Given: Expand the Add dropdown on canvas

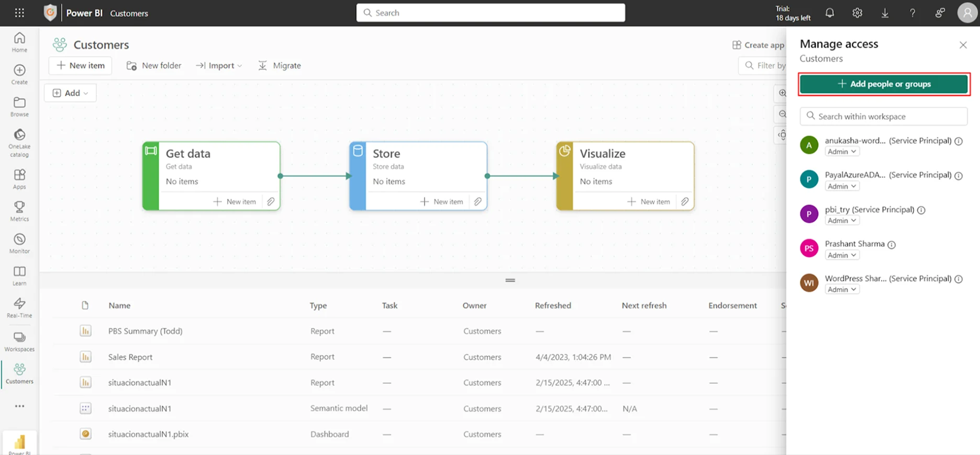Looking at the screenshot, I should click(70, 93).
